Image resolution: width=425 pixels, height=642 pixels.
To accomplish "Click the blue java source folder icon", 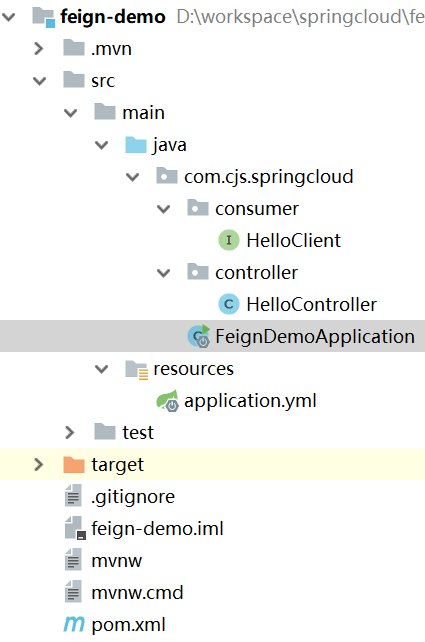I will coord(136,145).
